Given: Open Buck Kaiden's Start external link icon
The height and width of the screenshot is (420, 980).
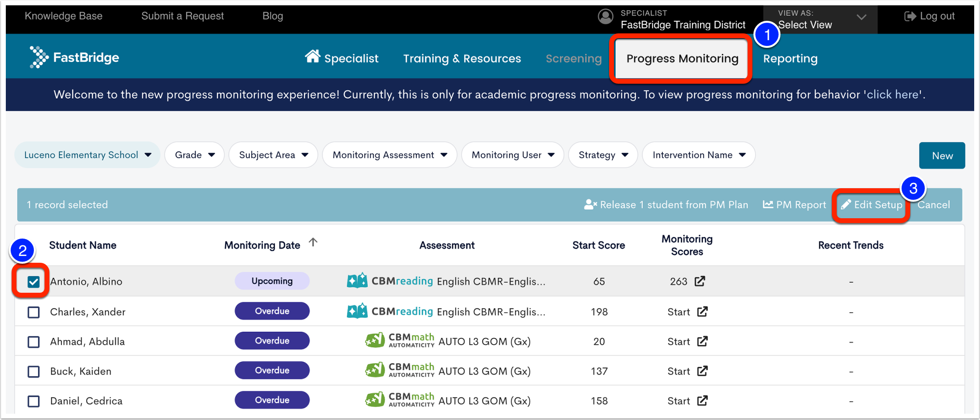Looking at the screenshot, I should [702, 371].
